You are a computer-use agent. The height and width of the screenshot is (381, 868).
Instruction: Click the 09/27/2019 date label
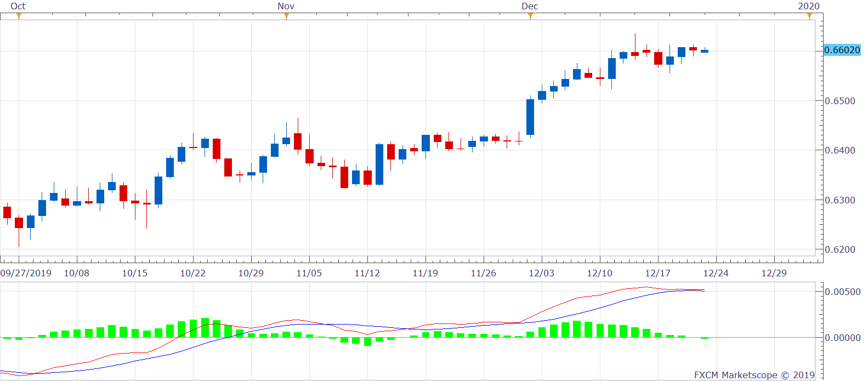26,273
